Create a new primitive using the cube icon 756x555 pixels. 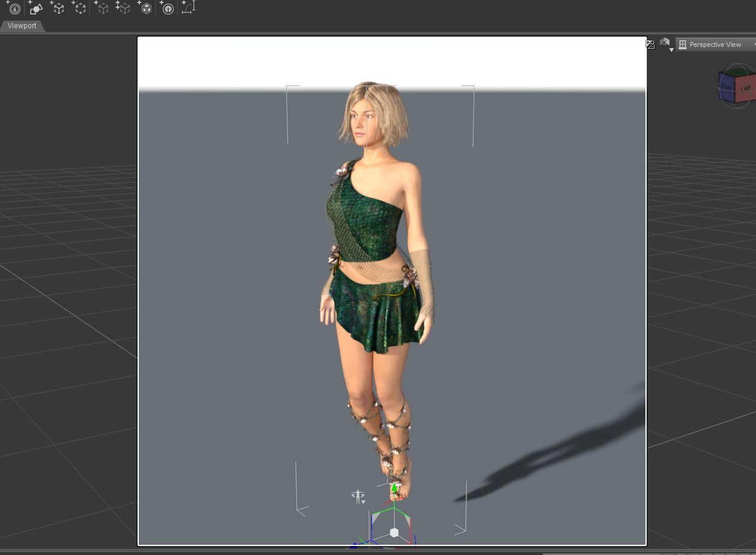point(145,8)
